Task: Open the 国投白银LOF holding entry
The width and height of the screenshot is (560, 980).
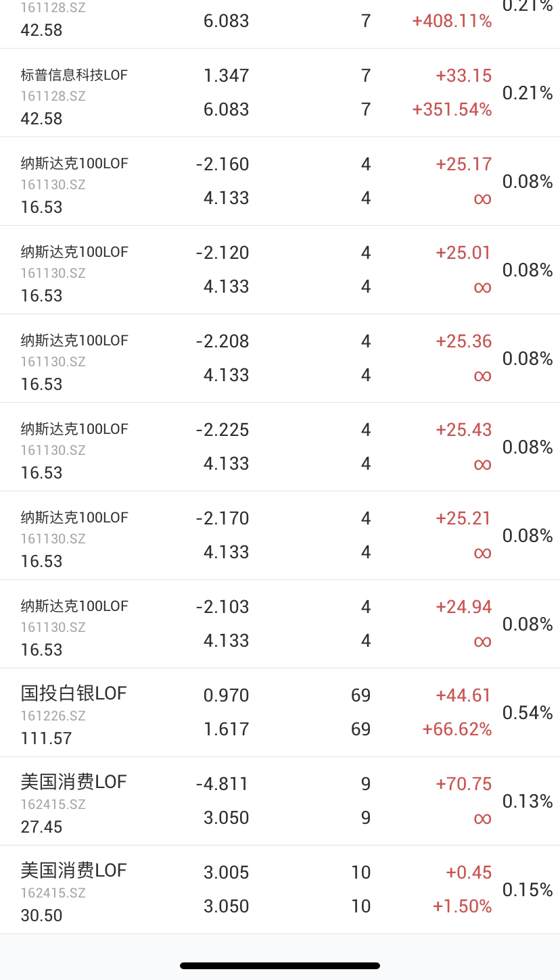Action: pos(280,712)
